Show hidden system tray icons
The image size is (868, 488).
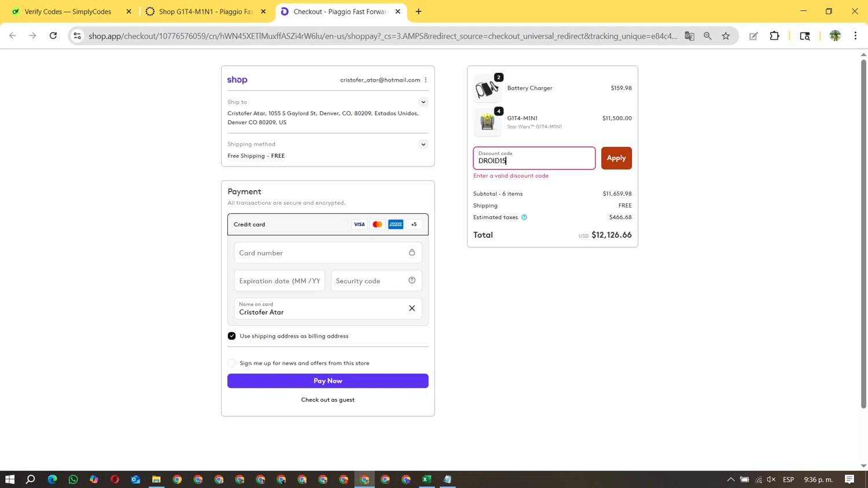pyautogui.click(x=731, y=479)
